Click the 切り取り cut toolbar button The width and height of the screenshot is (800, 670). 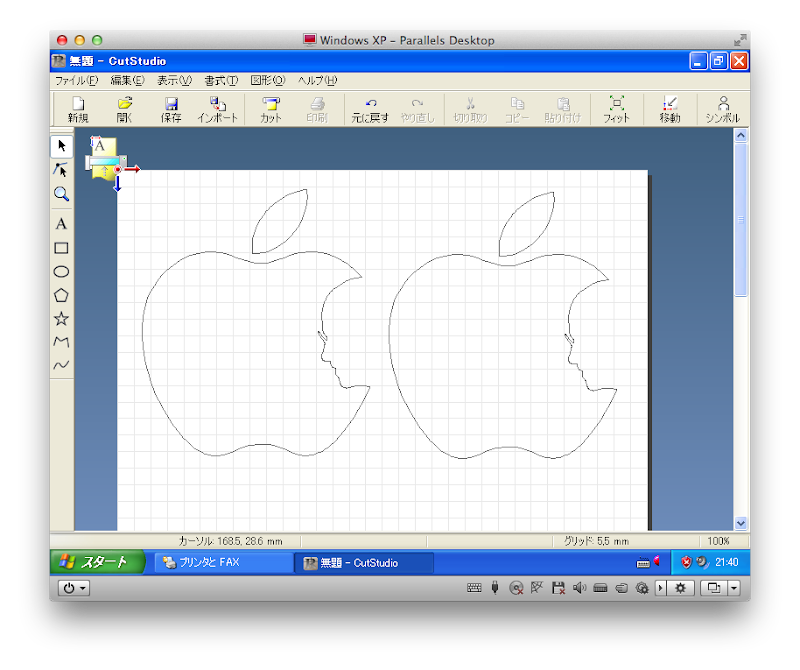(470, 109)
